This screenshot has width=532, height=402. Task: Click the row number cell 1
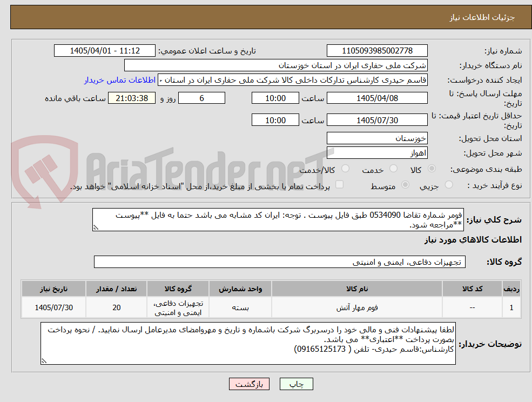pyautogui.click(x=511, y=307)
